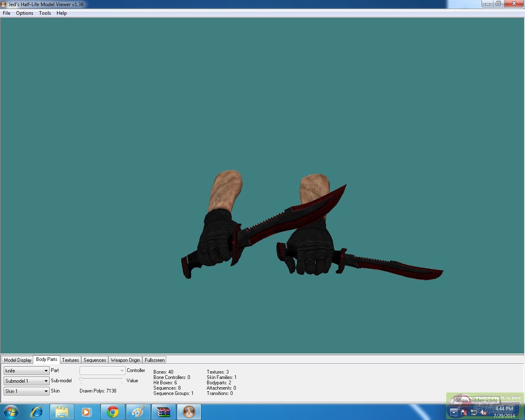
Task: Show hidden system tray icons
Action: coord(454,412)
